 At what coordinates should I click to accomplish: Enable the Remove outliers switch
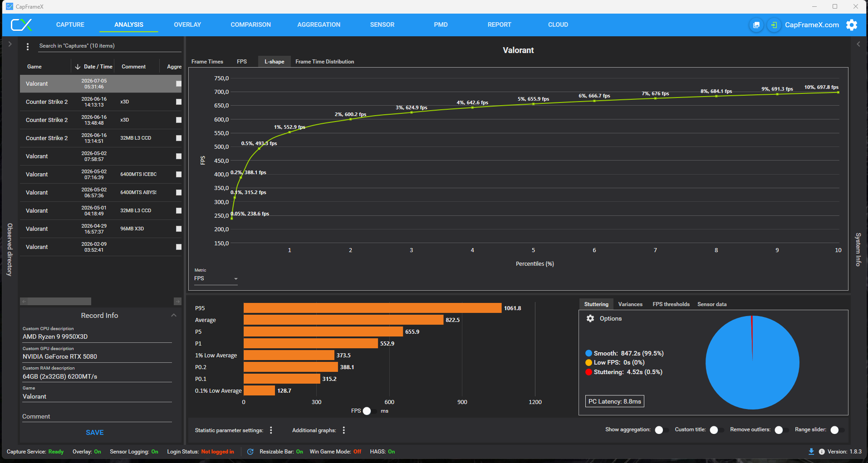tap(781, 430)
